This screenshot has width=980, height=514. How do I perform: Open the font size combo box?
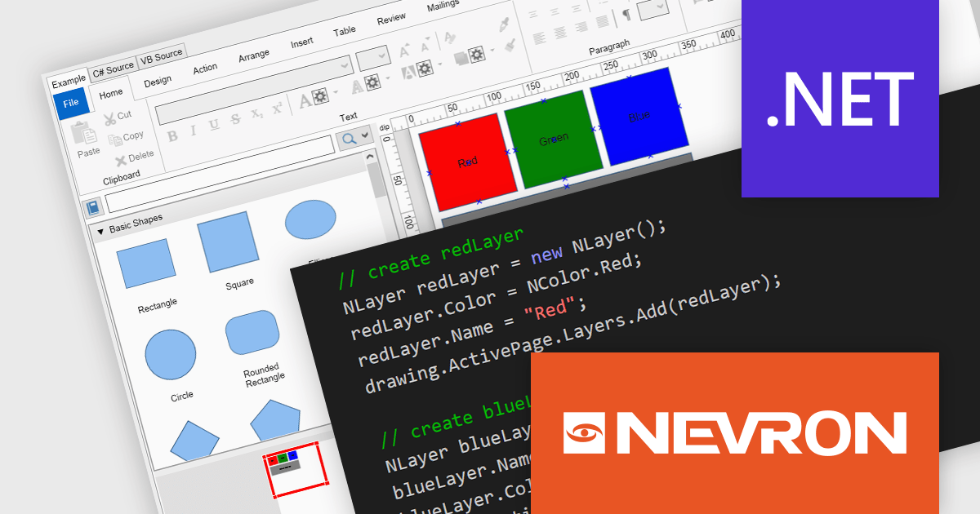coord(373,58)
